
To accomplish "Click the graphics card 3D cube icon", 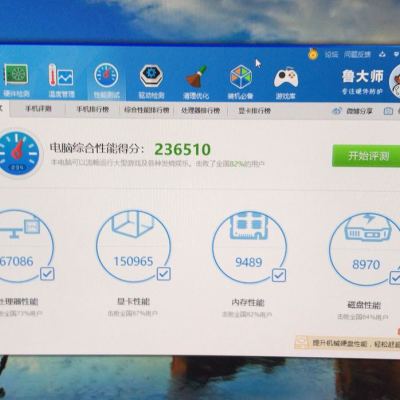I will click(133, 223).
